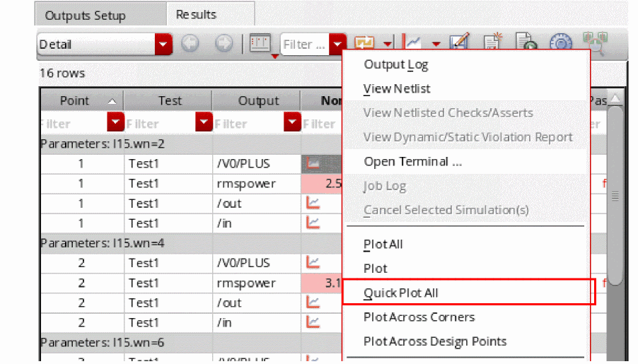This screenshot has height=364, width=638.
Task: Click /out output cell for point 2
Action: [257, 303]
